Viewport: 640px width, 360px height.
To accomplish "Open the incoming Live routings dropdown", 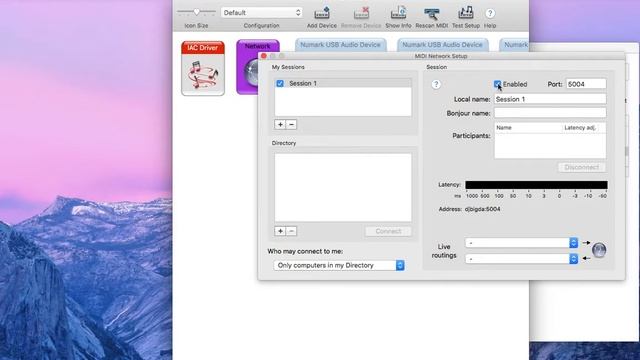I will pyautogui.click(x=522, y=259).
